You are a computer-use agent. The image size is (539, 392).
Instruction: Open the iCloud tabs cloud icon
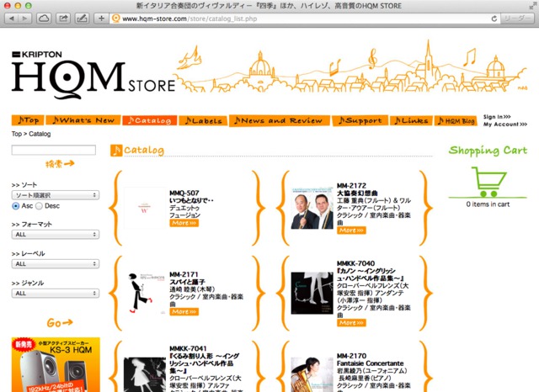44,19
